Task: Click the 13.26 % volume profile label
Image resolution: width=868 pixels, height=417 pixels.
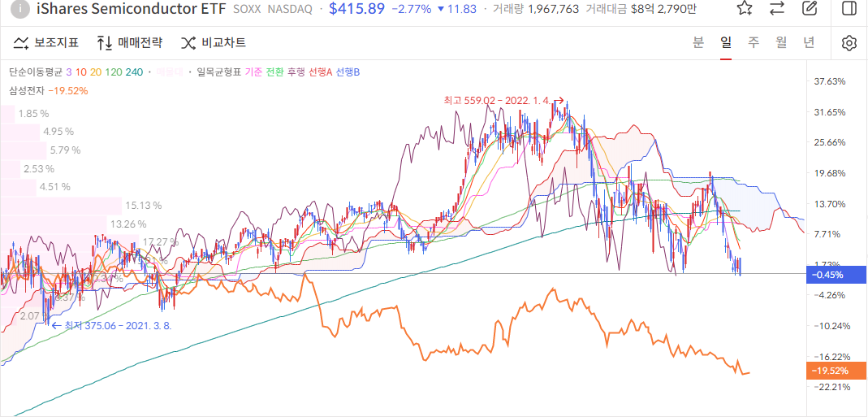Action: 128,224
